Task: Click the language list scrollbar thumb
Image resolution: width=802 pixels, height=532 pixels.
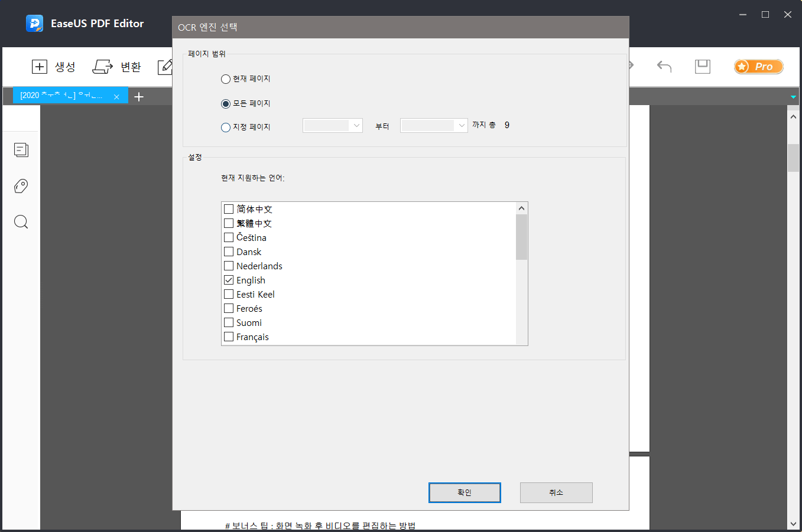Action: click(x=521, y=237)
